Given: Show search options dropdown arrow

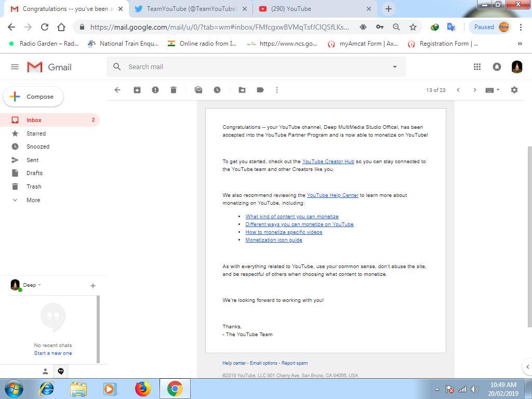Looking at the screenshot, I should (x=395, y=67).
